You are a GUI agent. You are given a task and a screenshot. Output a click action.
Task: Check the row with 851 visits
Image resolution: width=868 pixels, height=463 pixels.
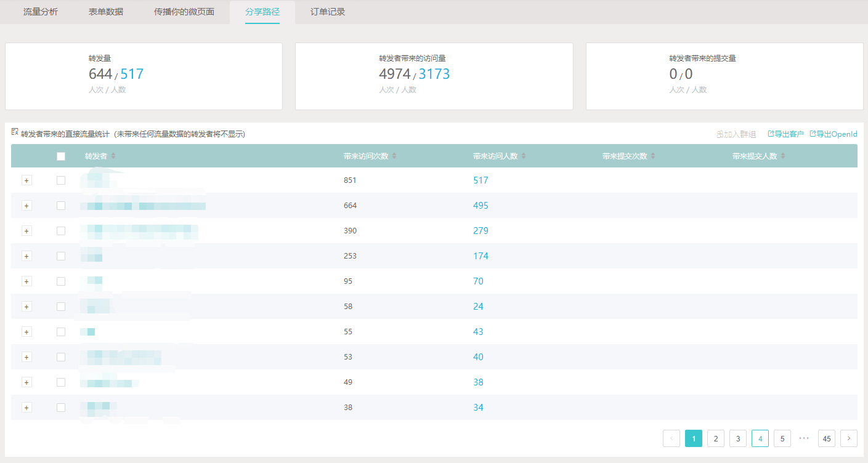[61, 180]
